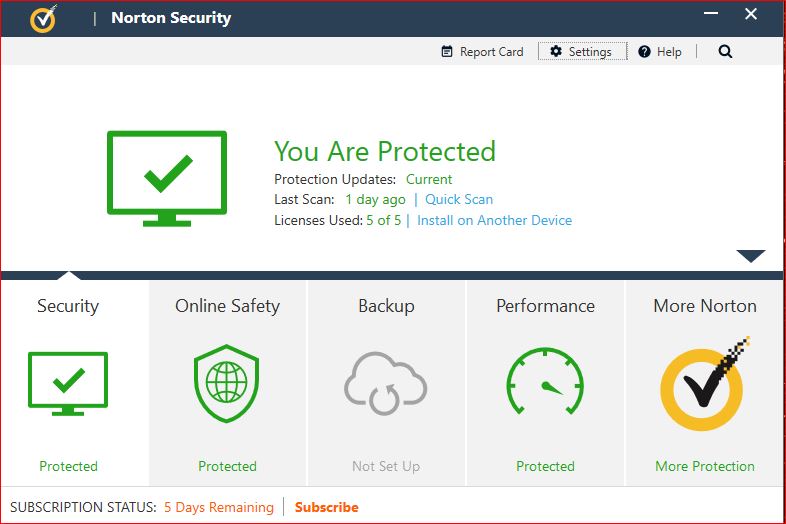Image resolution: width=786 pixels, height=524 pixels.
Task: Click the 'Current' protection updates value
Action: point(429,179)
